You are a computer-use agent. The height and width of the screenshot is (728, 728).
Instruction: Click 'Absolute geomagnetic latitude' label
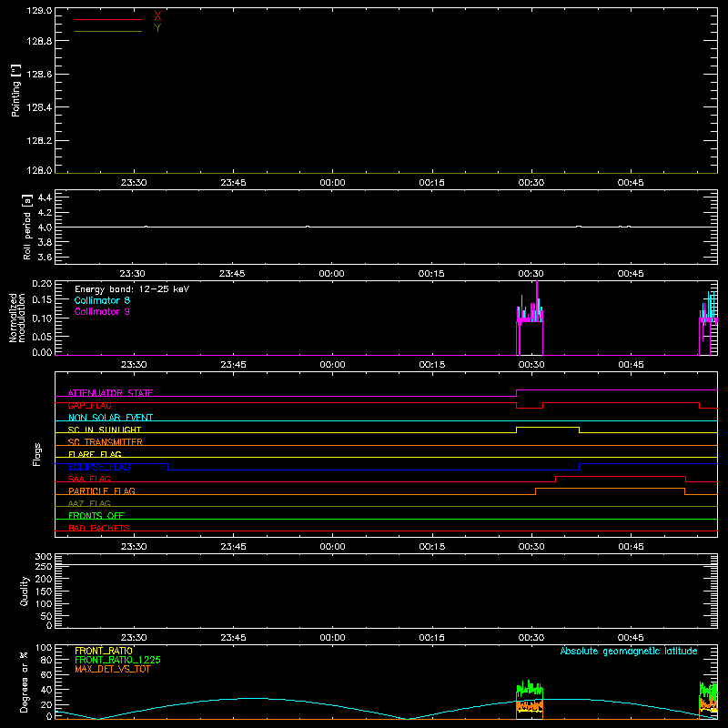[629, 651]
